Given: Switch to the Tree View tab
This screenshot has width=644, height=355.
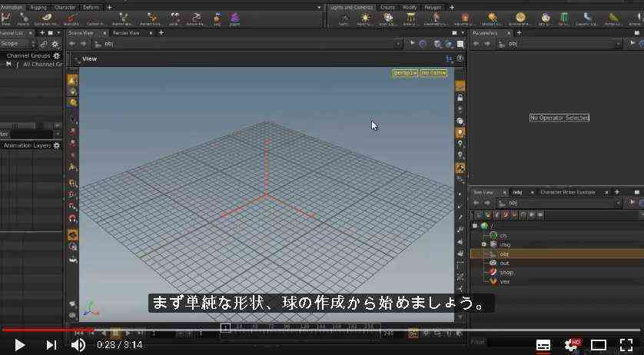Looking at the screenshot, I should pyautogui.click(x=483, y=192).
